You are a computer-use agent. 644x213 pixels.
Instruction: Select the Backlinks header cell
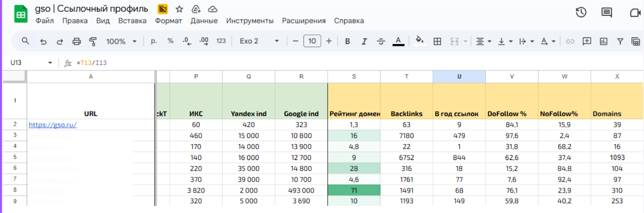pyautogui.click(x=407, y=101)
